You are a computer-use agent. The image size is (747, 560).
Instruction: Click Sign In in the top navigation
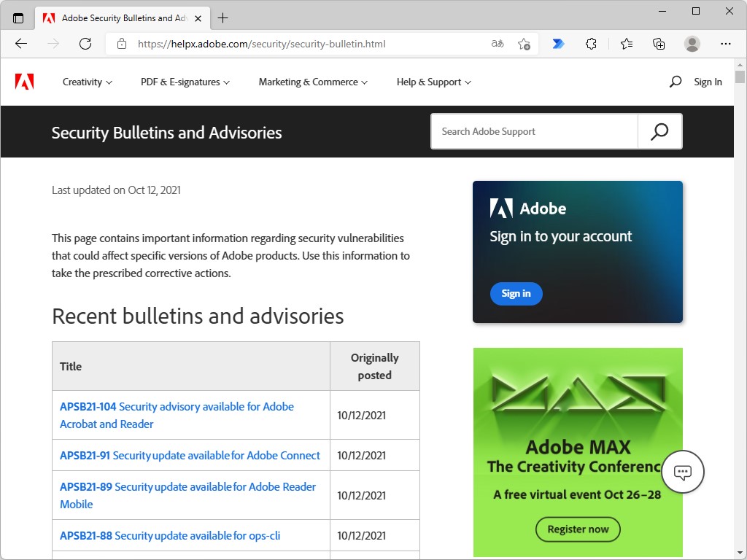pos(708,82)
